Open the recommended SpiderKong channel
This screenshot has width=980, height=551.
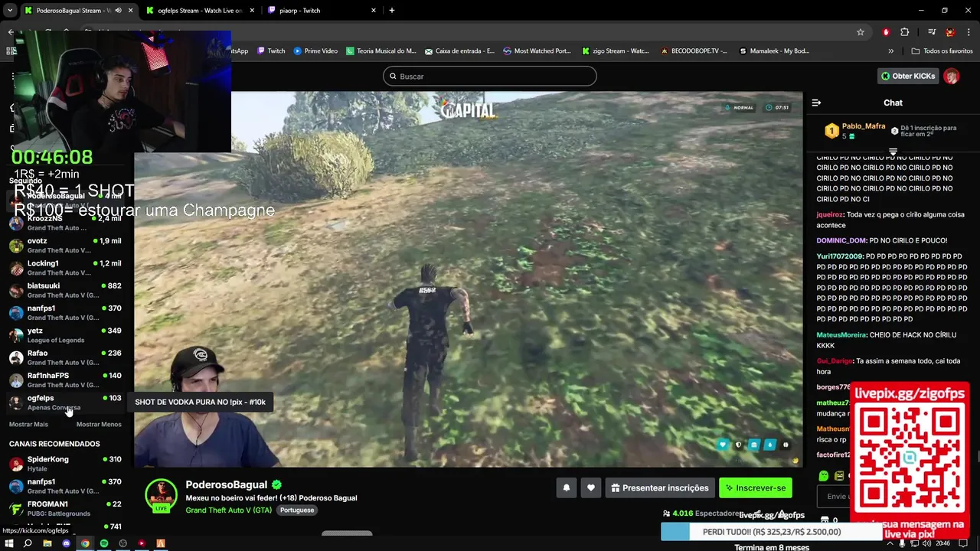(x=65, y=464)
